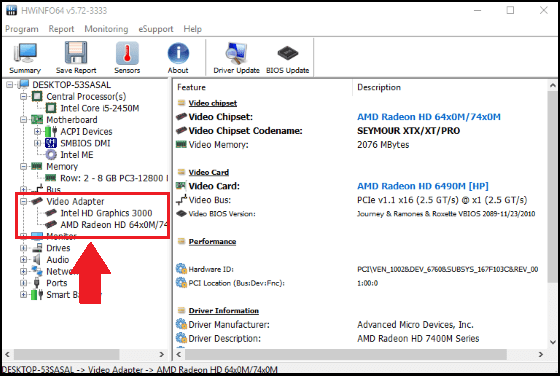The width and height of the screenshot is (560, 376).
Task: Click the Intel HD Graphics 3000 icon
Action: (x=51, y=213)
